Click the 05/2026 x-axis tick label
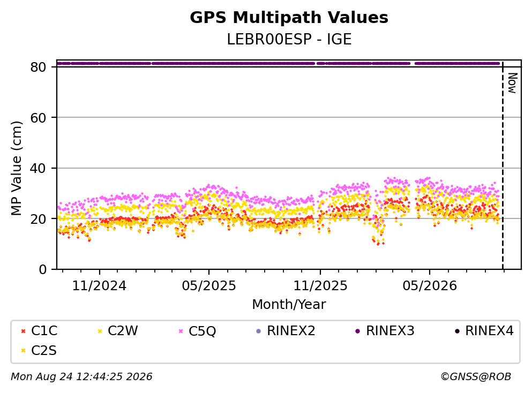 tap(430, 286)
